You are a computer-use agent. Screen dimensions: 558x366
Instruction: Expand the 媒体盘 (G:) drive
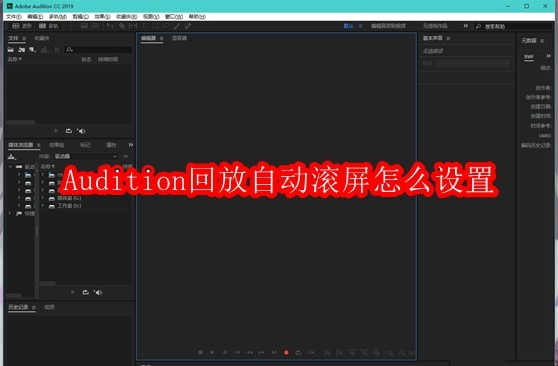click(x=43, y=198)
